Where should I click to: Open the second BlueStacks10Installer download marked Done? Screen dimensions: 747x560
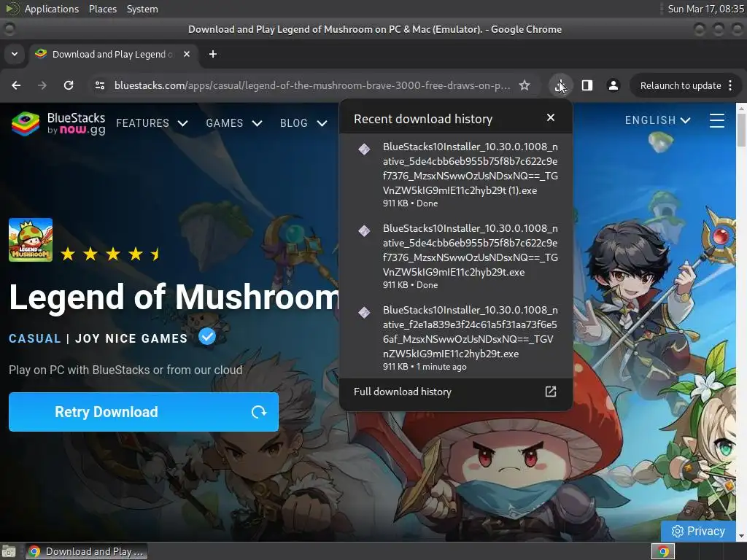point(456,256)
